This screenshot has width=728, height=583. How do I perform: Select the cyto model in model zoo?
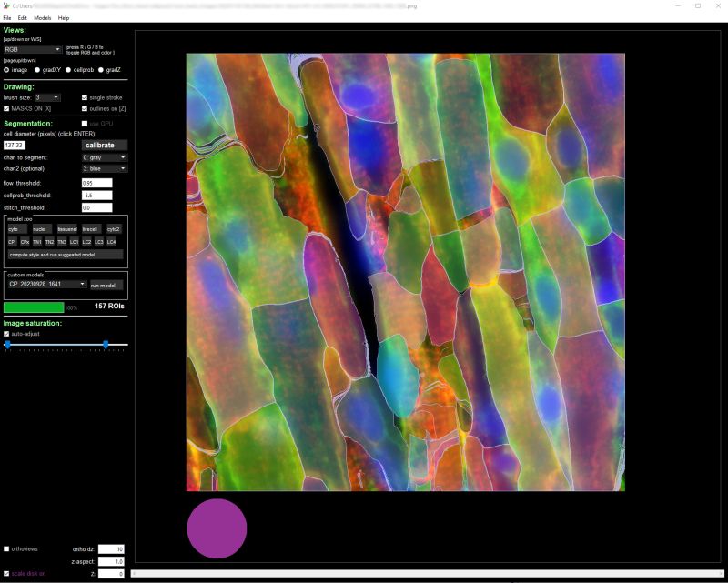[x=18, y=229]
